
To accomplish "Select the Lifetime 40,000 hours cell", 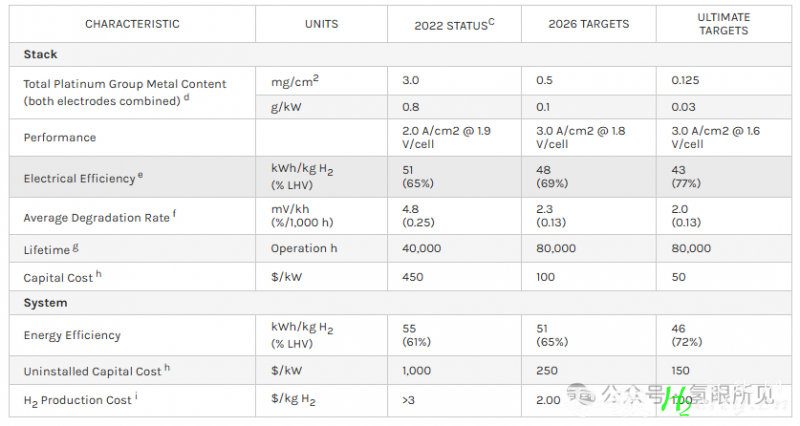I will click(x=454, y=248).
